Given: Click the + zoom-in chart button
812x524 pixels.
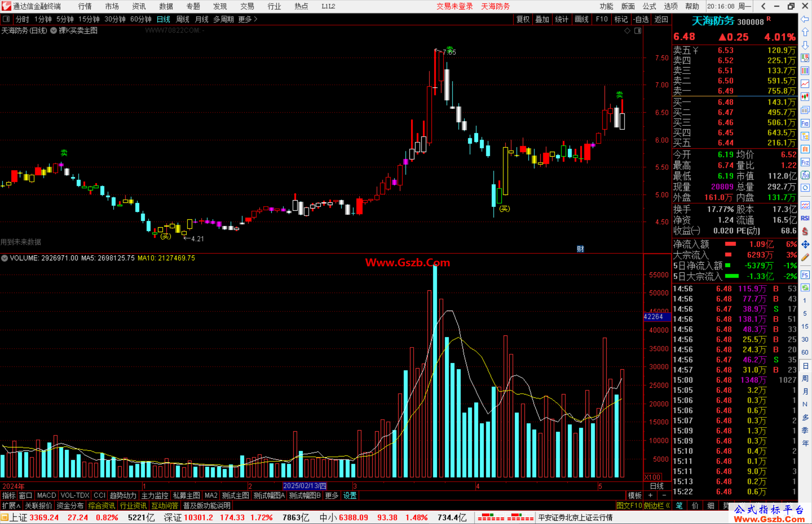Looking at the screenshot, I should point(650,495).
